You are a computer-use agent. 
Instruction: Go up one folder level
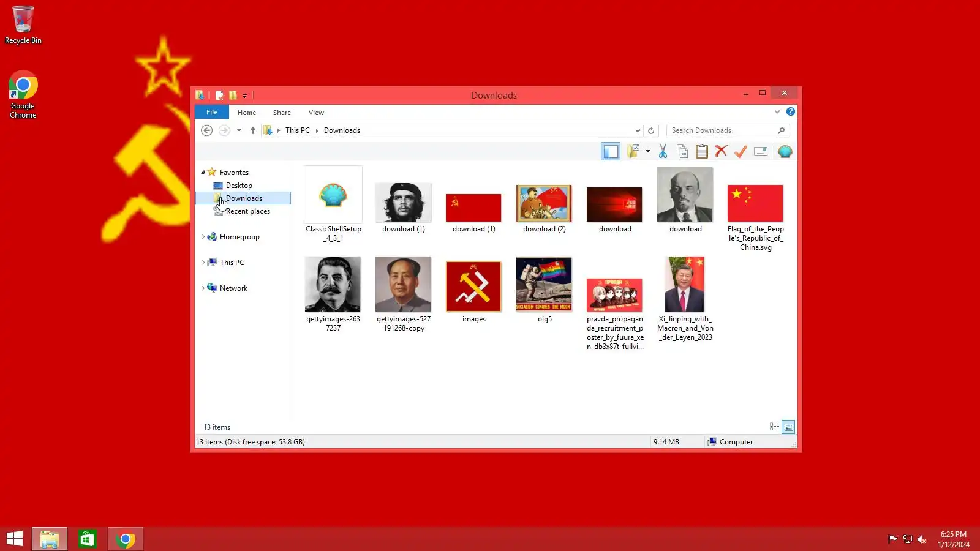point(252,130)
